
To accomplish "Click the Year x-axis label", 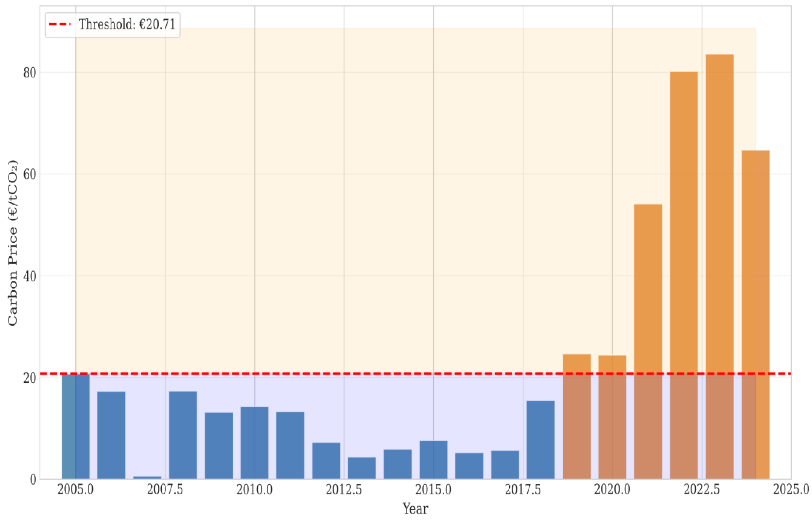I will tap(415, 509).
